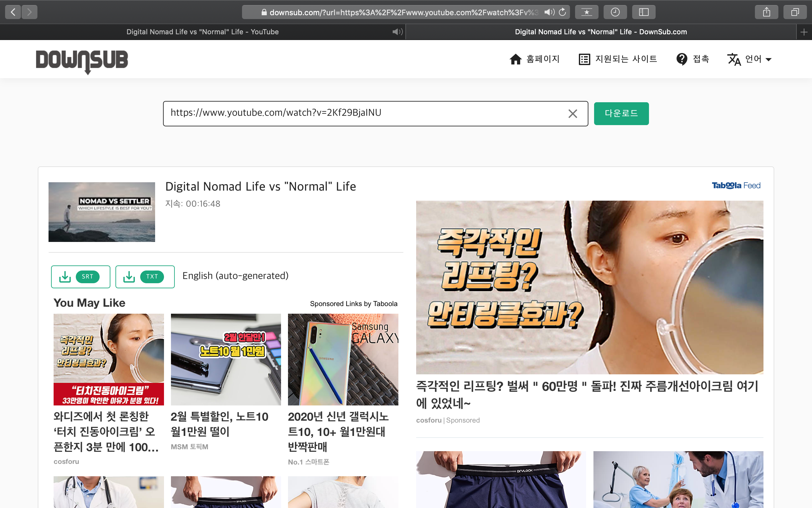
Task: Mute the YouTube tab speaker icon
Action: click(x=397, y=32)
